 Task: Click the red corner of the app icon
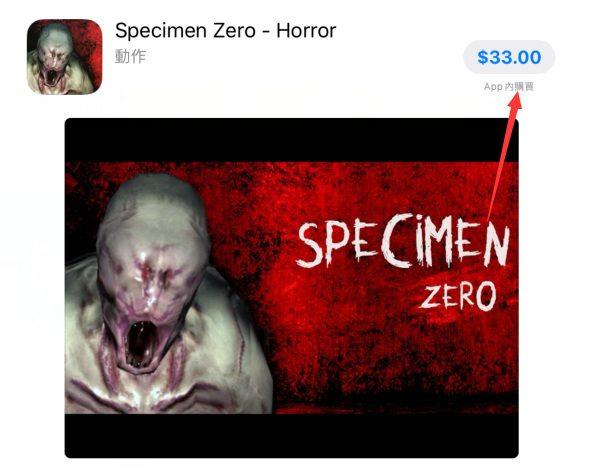pos(92,33)
